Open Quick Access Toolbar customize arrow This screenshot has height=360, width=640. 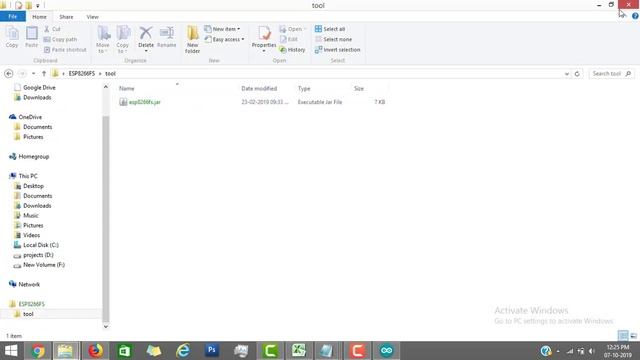click(x=38, y=5)
